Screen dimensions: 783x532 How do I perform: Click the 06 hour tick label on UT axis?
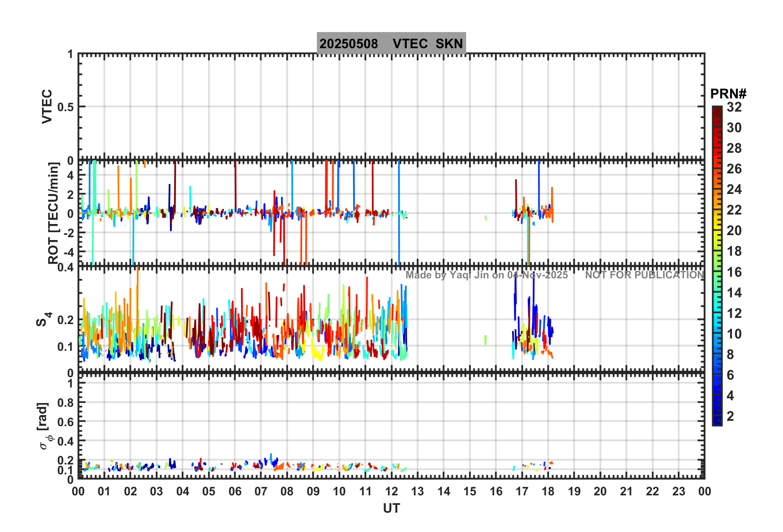point(235,491)
